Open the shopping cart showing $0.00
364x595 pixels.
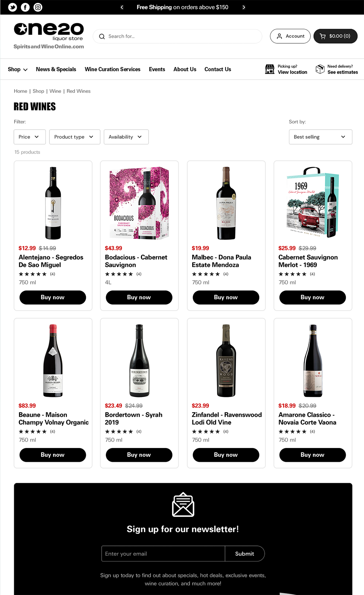[x=335, y=36]
